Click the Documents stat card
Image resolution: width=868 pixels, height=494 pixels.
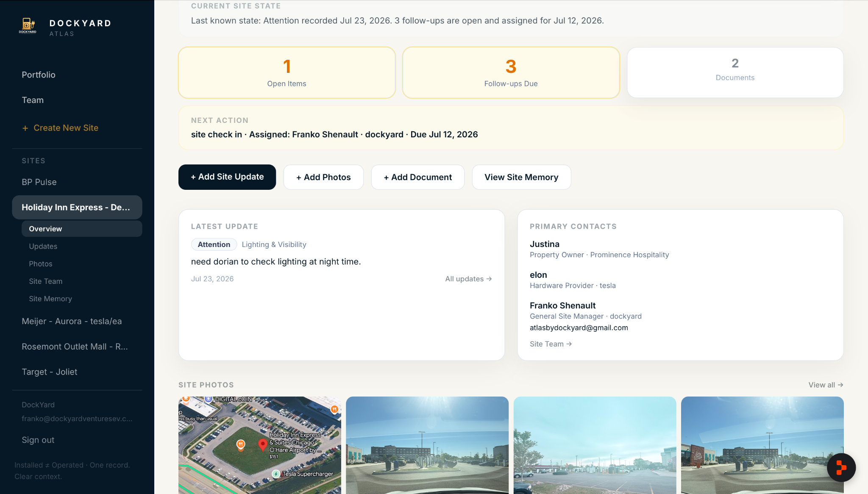[x=735, y=72]
